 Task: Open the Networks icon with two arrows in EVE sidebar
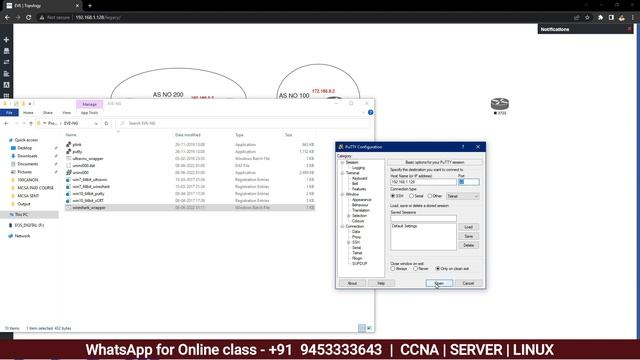[x=6, y=62]
